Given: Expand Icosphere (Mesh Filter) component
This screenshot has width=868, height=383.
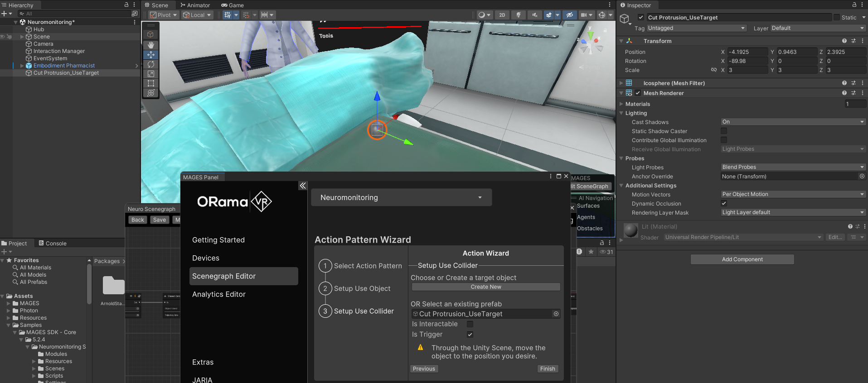Looking at the screenshot, I should [x=621, y=83].
